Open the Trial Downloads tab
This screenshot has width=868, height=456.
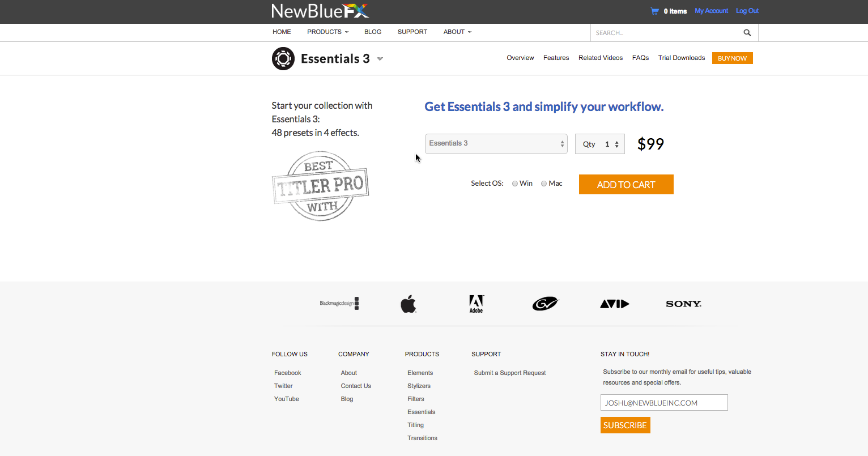pos(681,58)
